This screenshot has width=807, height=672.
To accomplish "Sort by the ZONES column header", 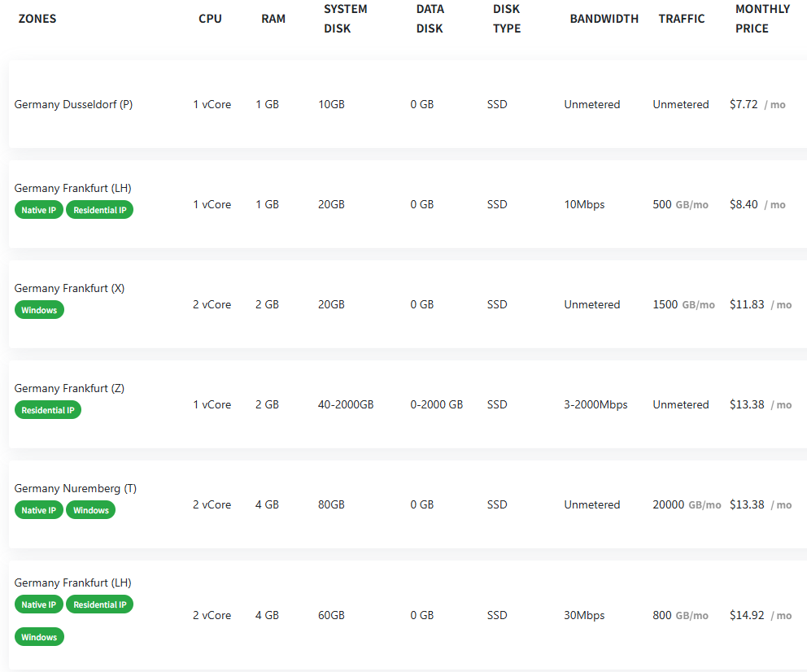I will [37, 19].
